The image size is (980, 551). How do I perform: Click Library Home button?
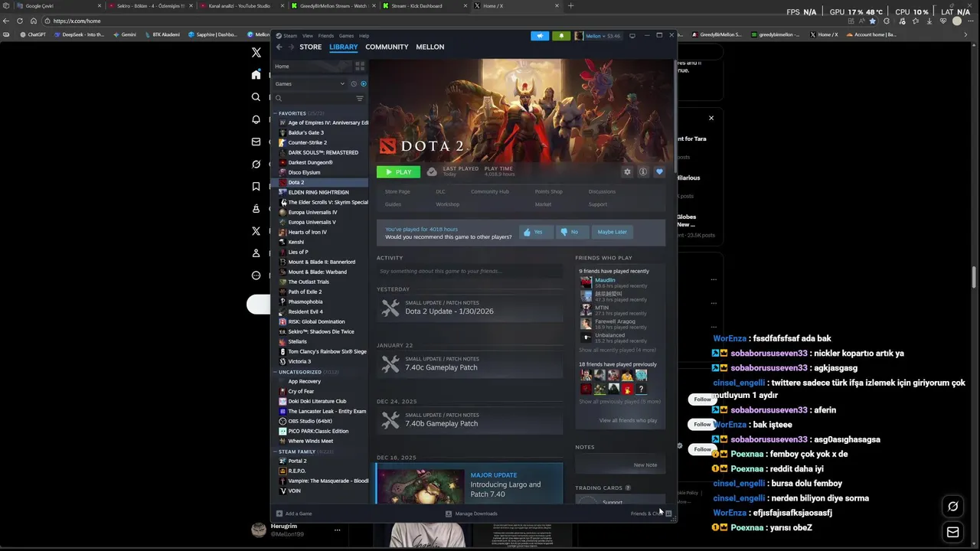pyautogui.click(x=312, y=67)
